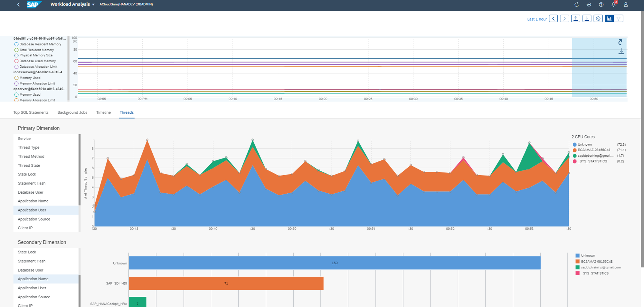The width and height of the screenshot is (644, 307).
Task: Click the upload arrow toolbar button
Action: point(575,19)
